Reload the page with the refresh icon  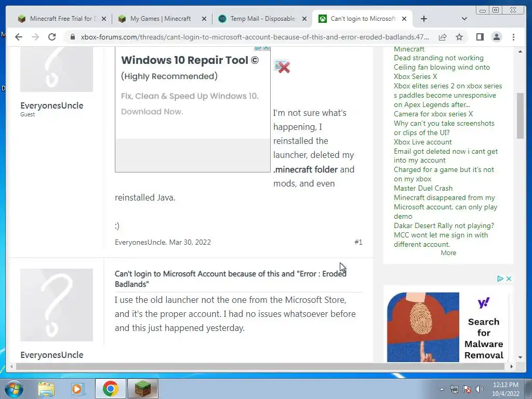click(52, 37)
